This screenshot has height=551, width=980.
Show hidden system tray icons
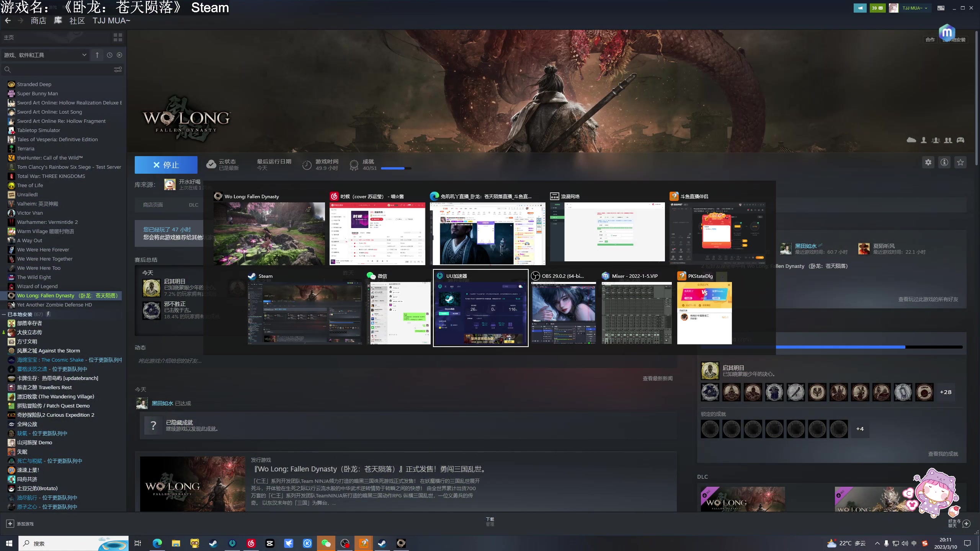pos(877,543)
